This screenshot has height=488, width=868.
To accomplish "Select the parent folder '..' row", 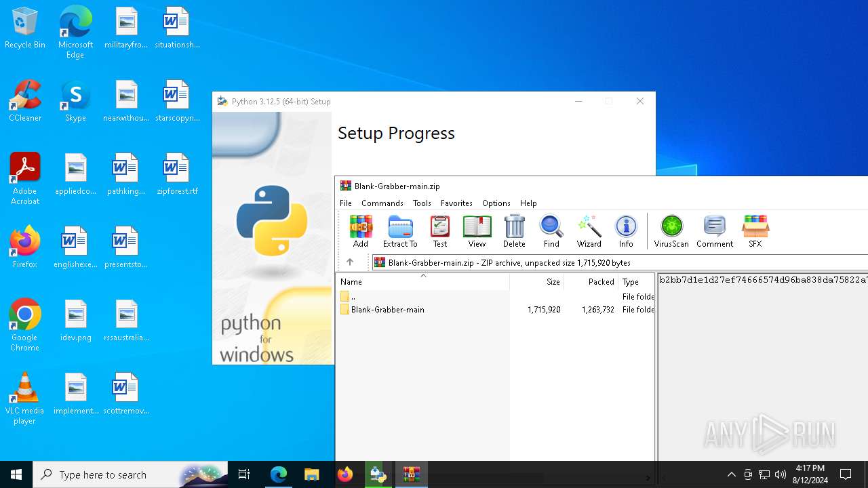I will tap(496, 297).
